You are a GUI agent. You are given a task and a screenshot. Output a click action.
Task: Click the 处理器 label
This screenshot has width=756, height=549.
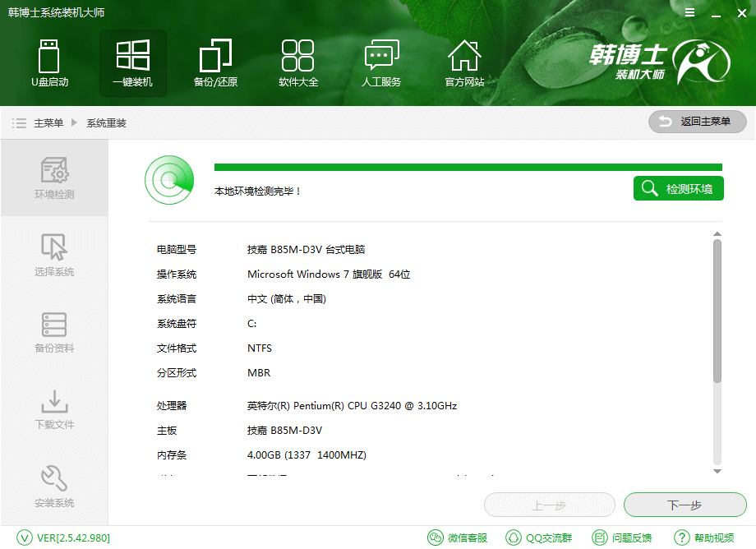tap(172, 406)
